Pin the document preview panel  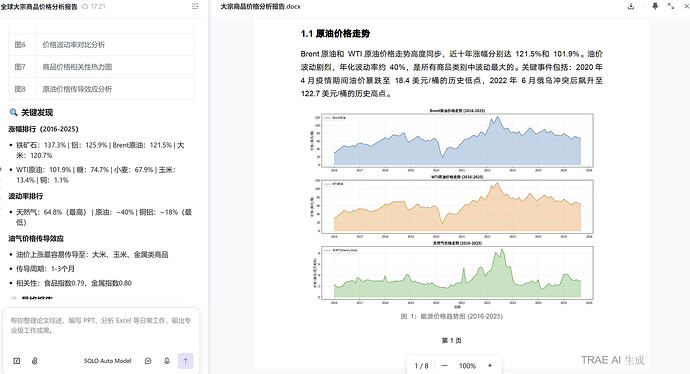[x=655, y=6]
